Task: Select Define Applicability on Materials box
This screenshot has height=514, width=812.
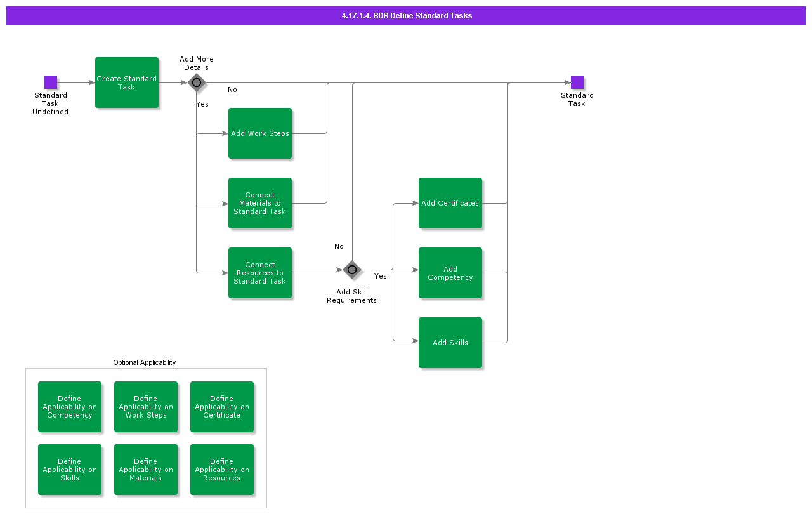Action: tap(146, 470)
